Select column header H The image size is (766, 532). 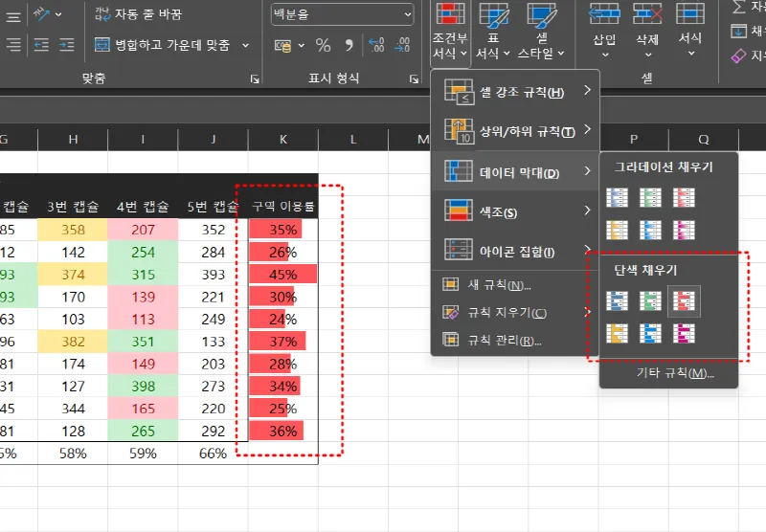73,140
